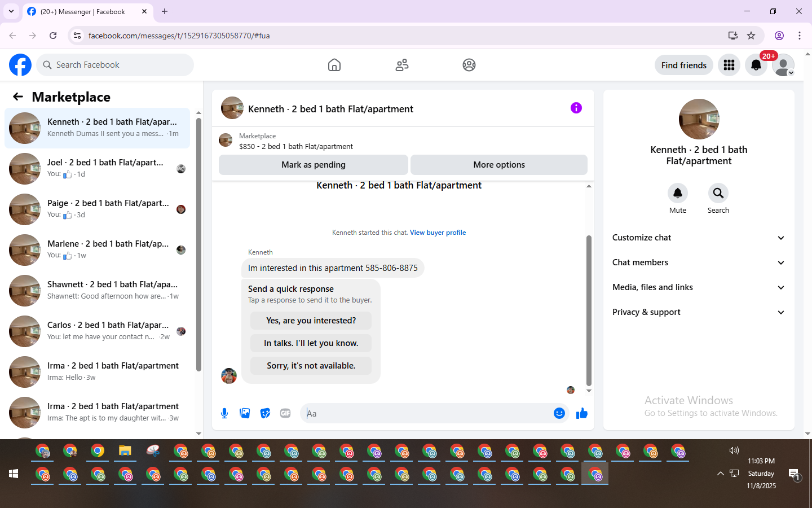Reload the page in Chrome

53,36
